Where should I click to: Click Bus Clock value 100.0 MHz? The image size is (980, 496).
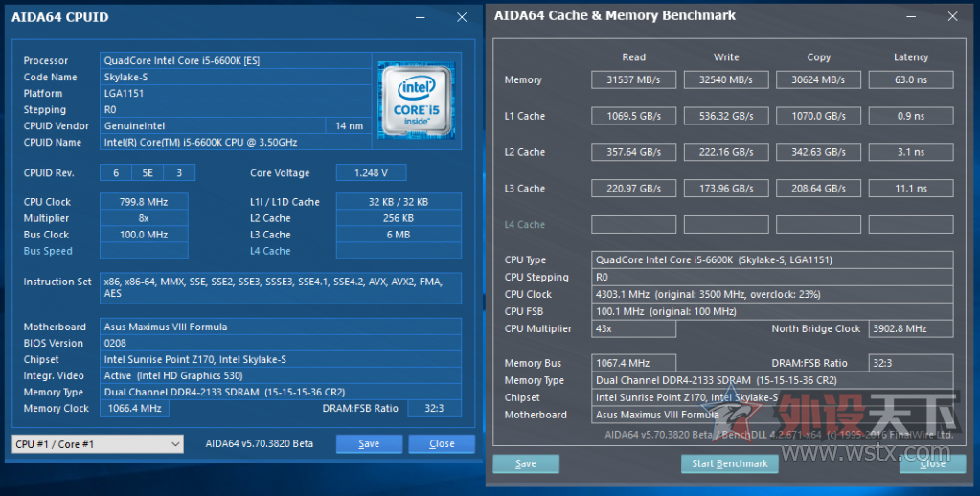click(x=144, y=235)
